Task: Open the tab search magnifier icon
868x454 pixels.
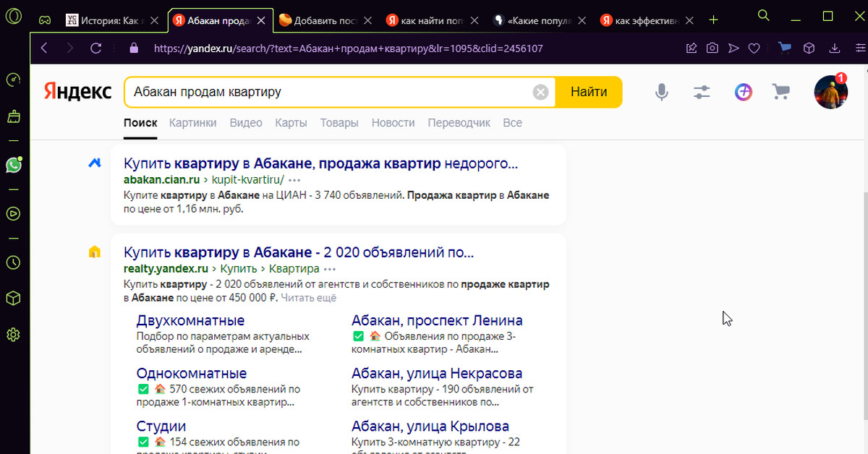Action: (x=763, y=14)
